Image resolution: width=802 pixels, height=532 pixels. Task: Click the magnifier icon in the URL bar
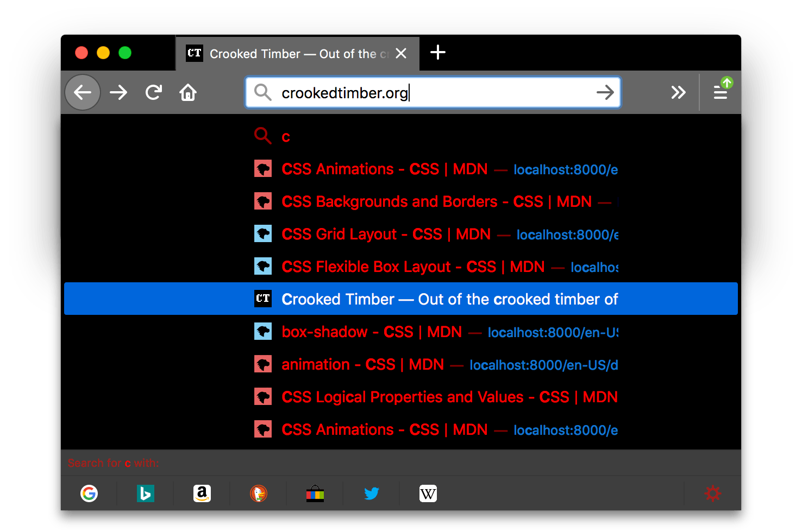263,92
